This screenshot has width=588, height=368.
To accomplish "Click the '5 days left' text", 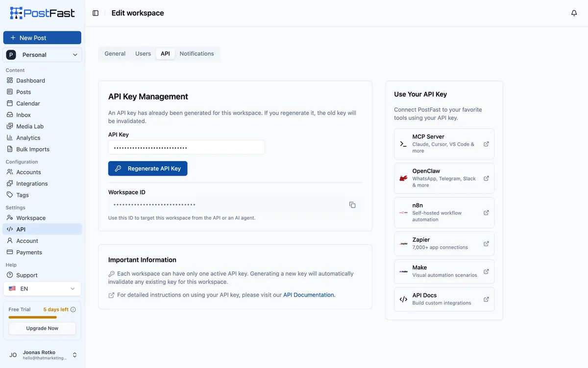I will tap(56, 310).
